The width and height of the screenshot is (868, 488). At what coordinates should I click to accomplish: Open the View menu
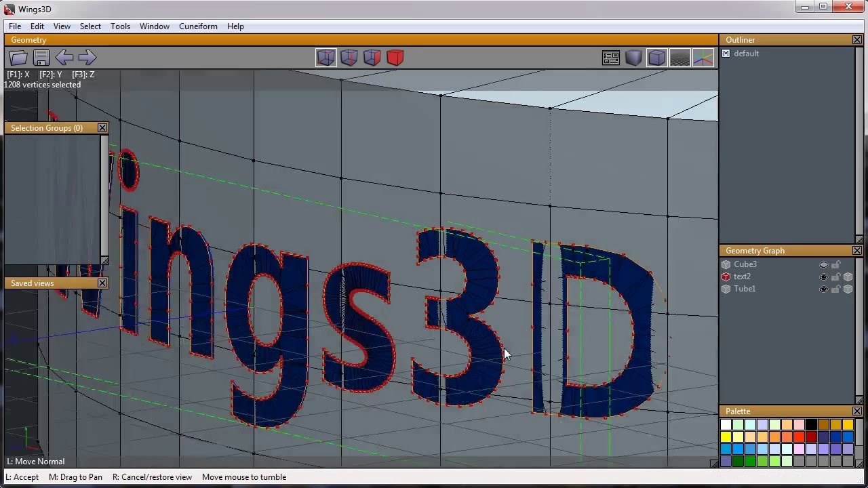pyautogui.click(x=62, y=26)
